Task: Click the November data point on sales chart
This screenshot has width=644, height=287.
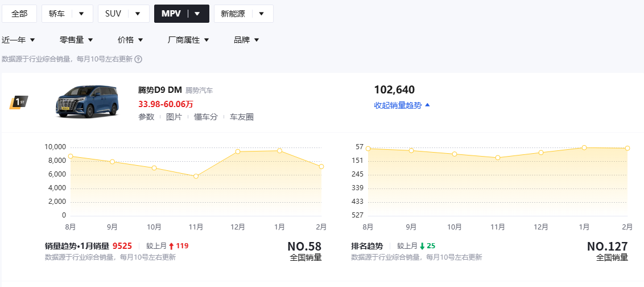Action: (196, 176)
